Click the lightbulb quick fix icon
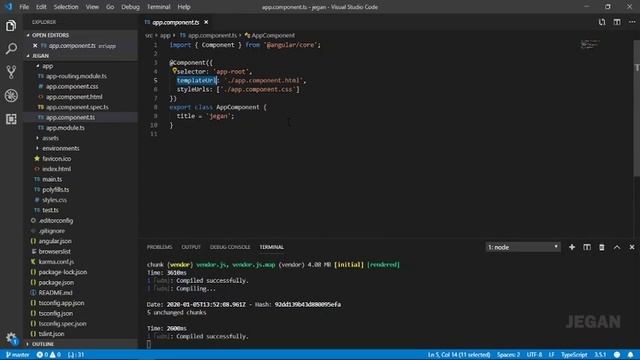Image resolution: width=640 pixels, height=360 pixels. click(174, 71)
